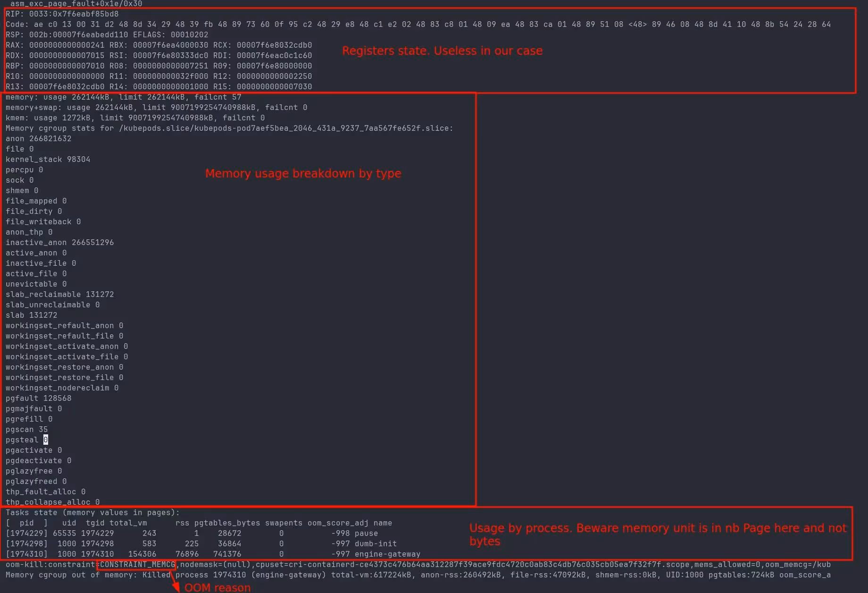The height and width of the screenshot is (593, 868).
Task: Click the 'pgmajfault 0' line
Action: pos(34,409)
